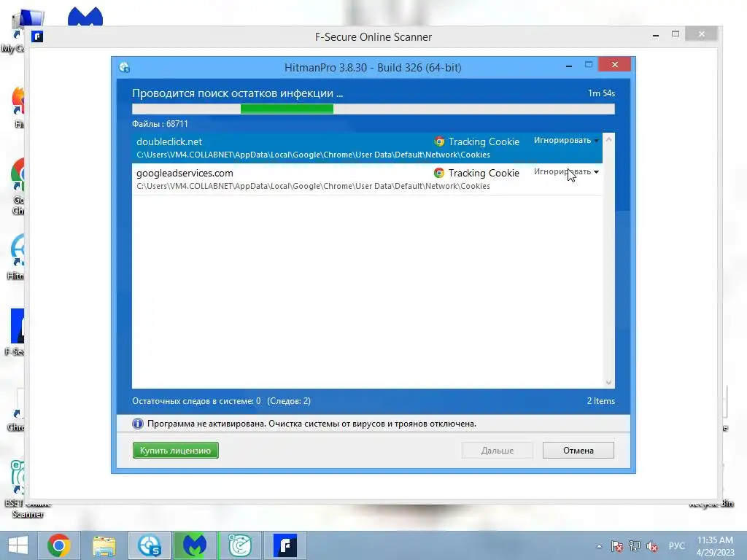Click the Chrome icon beside doubleclick.net Tracking Cookie
Screen dimensions: 747x560
[x=438, y=141]
